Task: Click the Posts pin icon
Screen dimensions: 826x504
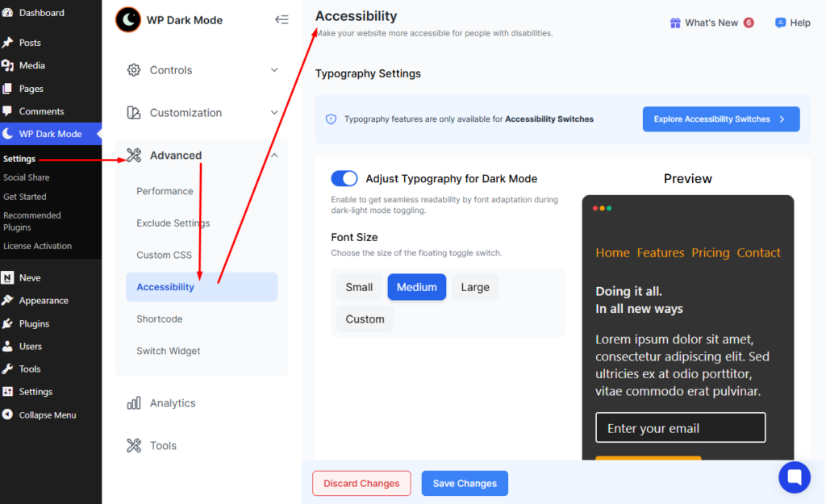Action: click(x=7, y=43)
